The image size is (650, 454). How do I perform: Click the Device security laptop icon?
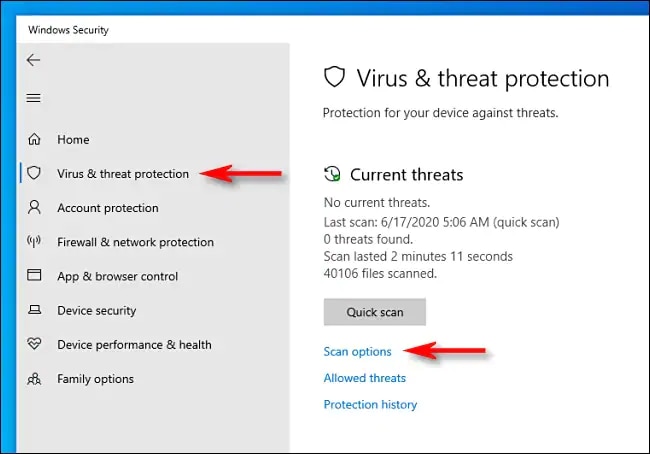point(35,311)
